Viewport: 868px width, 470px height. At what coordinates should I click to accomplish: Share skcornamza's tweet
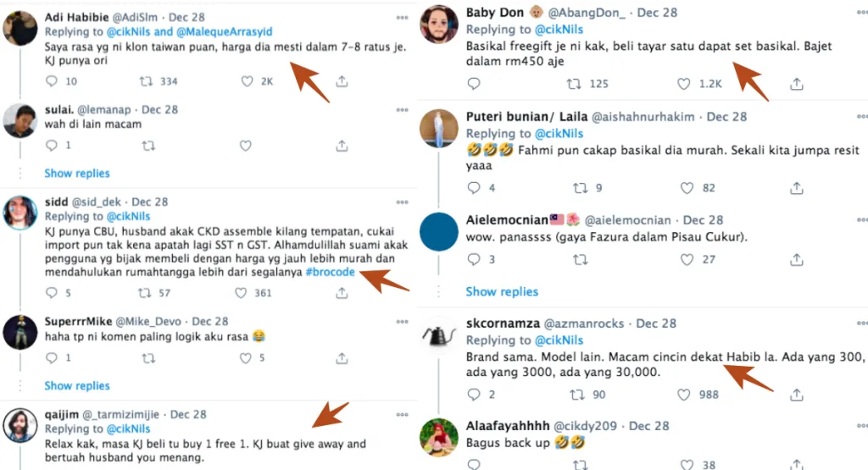point(796,395)
